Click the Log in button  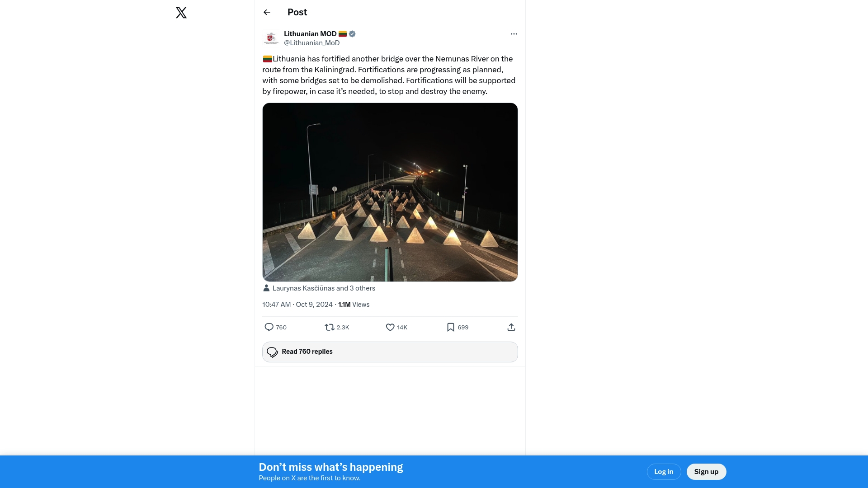(664, 472)
